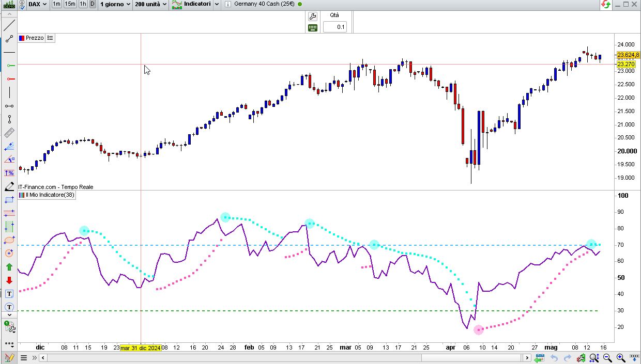Viewport: 641px width, 364px height.
Task: Zoom out the chart
Action: pos(608,358)
